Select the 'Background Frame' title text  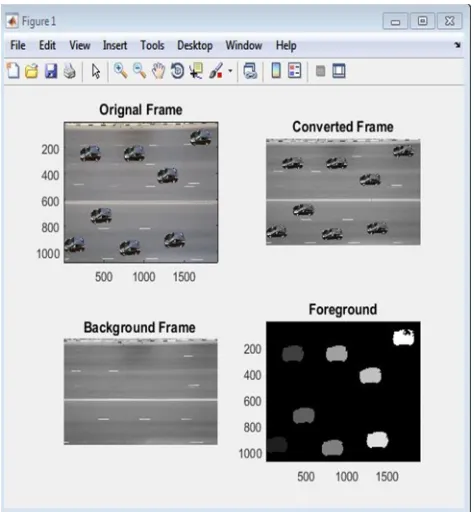click(x=139, y=327)
